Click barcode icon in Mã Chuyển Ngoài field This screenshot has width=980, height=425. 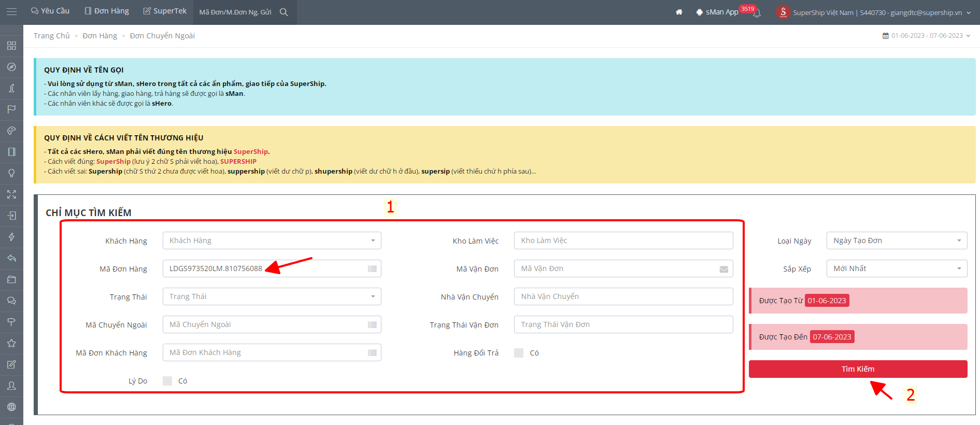pyautogui.click(x=372, y=324)
